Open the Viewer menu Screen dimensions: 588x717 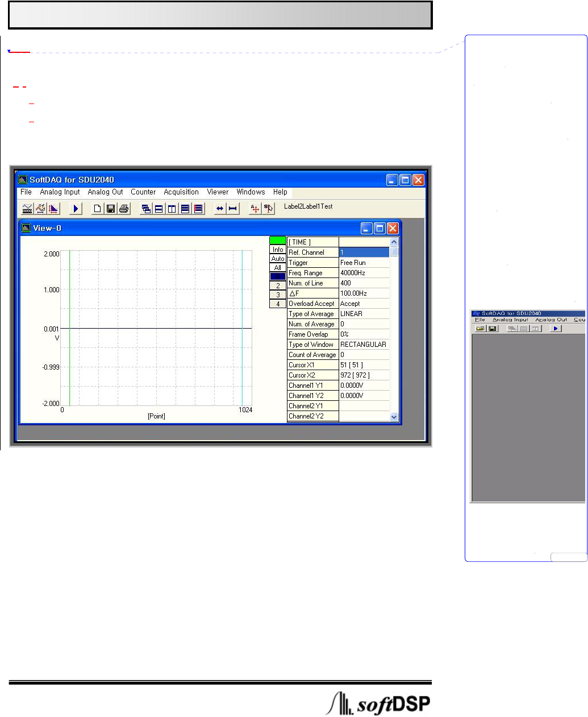(x=218, y=192)
